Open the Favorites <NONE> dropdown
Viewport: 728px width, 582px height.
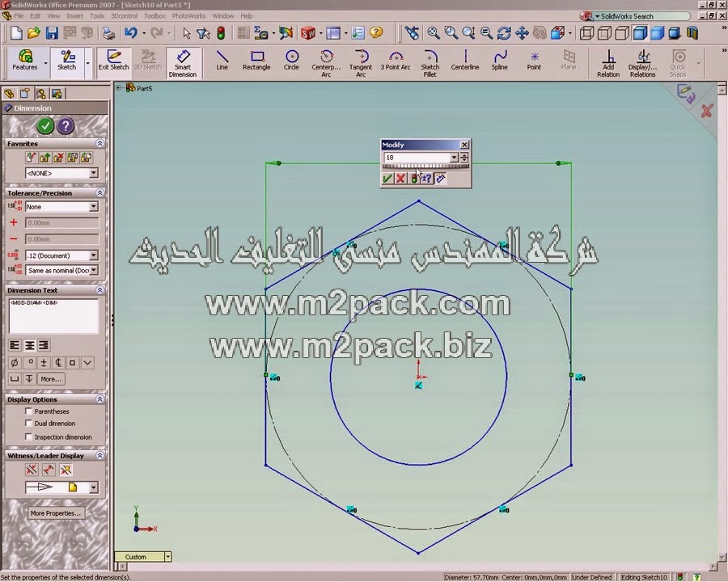(x=93, y=173)
